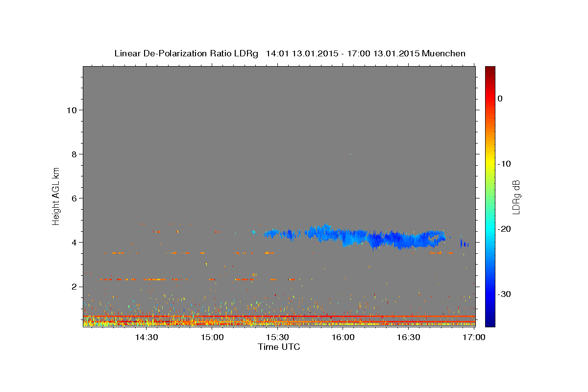
Task: Click the colorbar tick label -30
Action: (504, 294)
